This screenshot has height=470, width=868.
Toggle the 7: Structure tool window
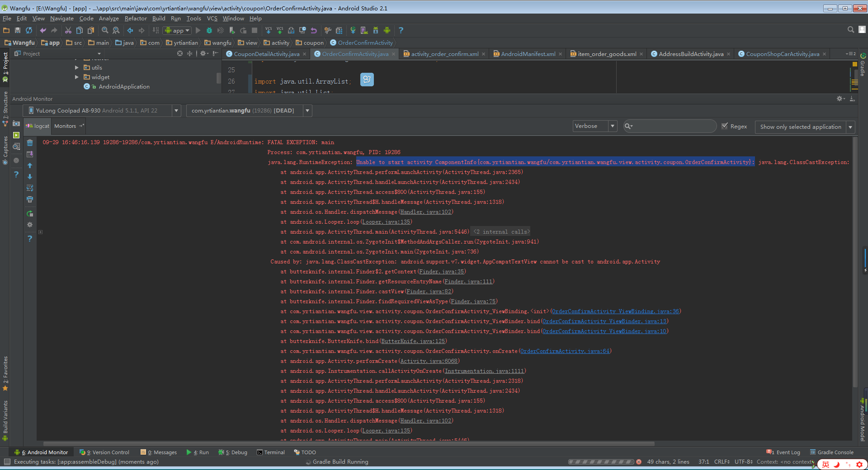[5, 109]
